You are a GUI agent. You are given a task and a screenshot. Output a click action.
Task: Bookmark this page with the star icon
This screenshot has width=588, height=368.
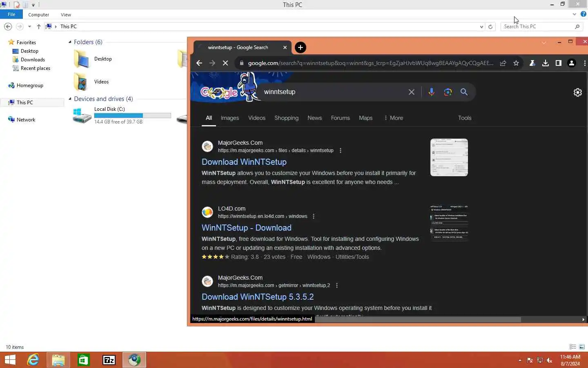point(516,63)
